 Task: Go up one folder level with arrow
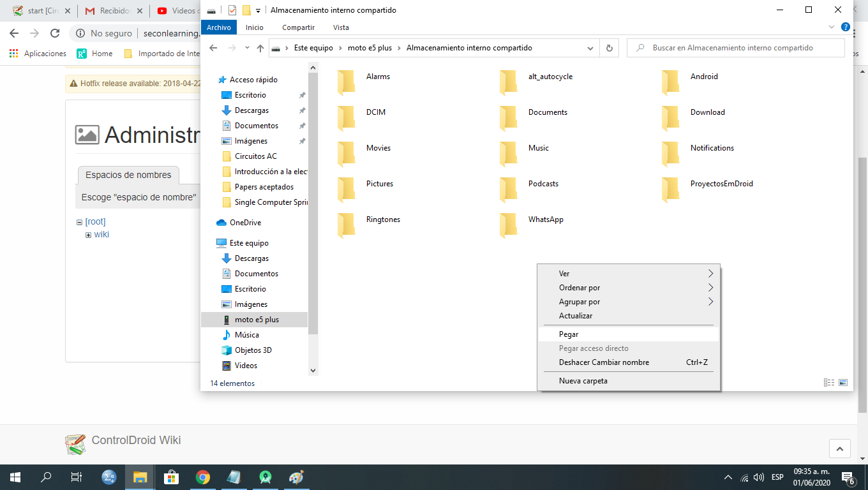[x=260, y=48]
